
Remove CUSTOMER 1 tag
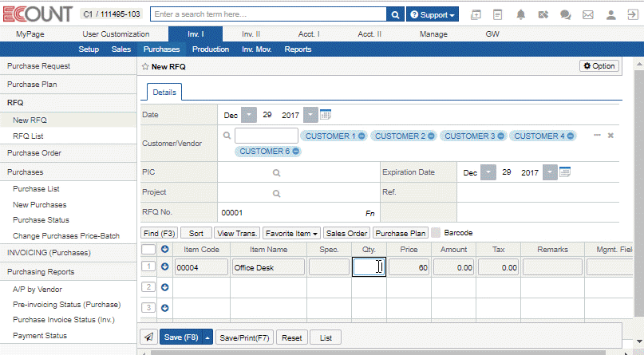click(x=362, y=136)
